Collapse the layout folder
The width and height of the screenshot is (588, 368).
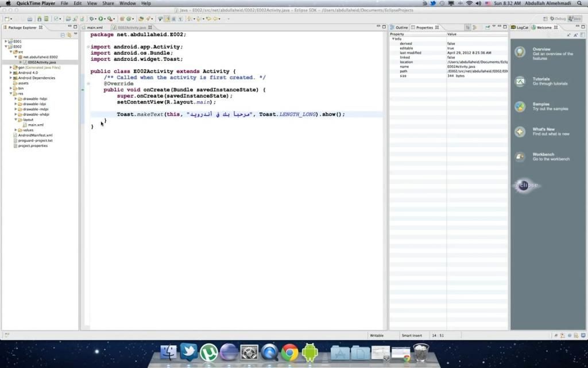pos(16,120)
